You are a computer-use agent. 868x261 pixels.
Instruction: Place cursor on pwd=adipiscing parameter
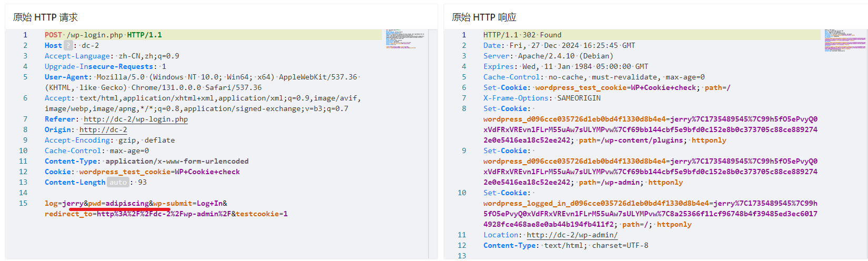click(x=118, y=204)
